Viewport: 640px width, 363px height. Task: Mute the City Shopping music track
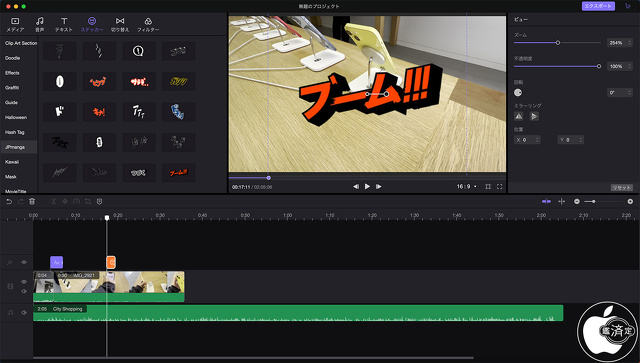[24, 312]
